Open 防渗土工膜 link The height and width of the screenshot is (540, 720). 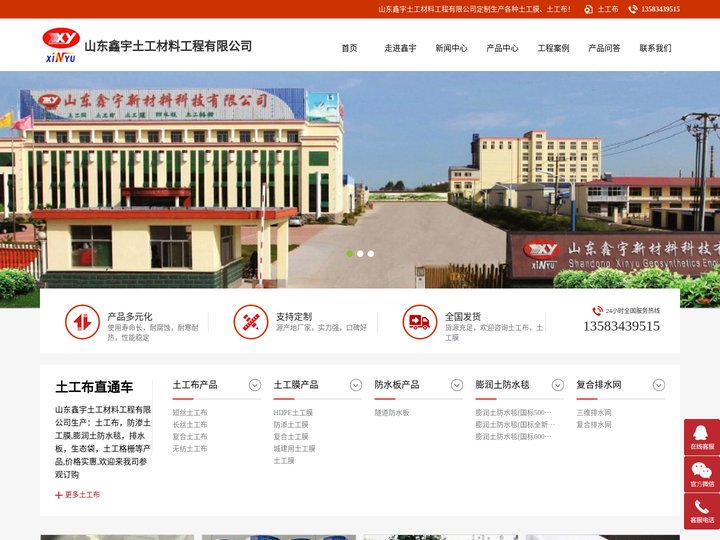(x=291, y=424)
